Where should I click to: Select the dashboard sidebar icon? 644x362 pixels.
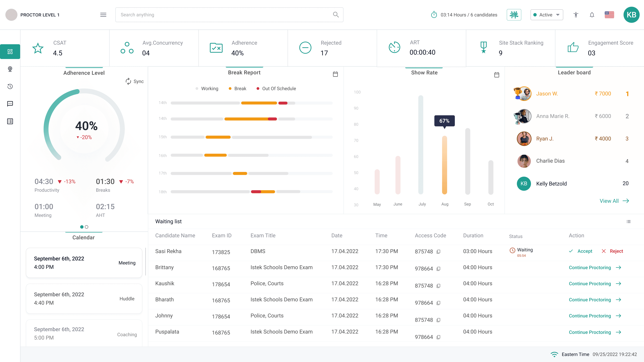point(10,51)
